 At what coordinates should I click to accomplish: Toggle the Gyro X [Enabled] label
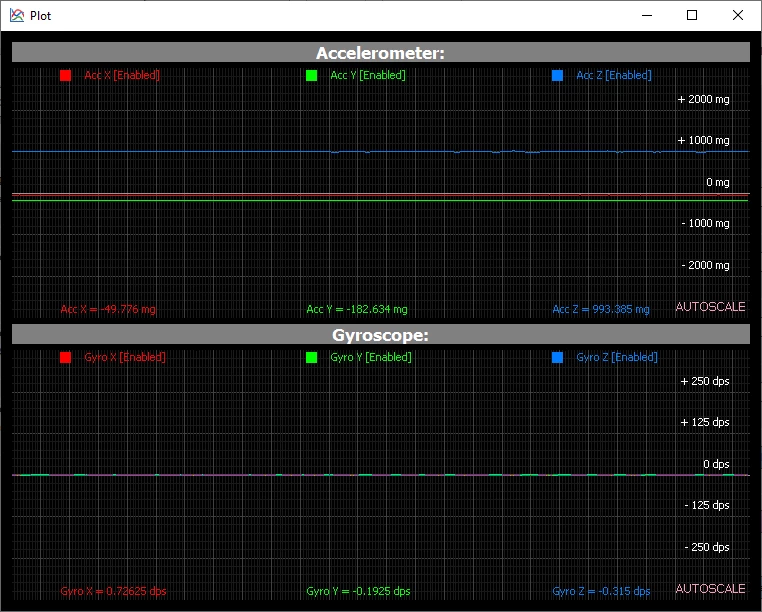tap(125, 357)
